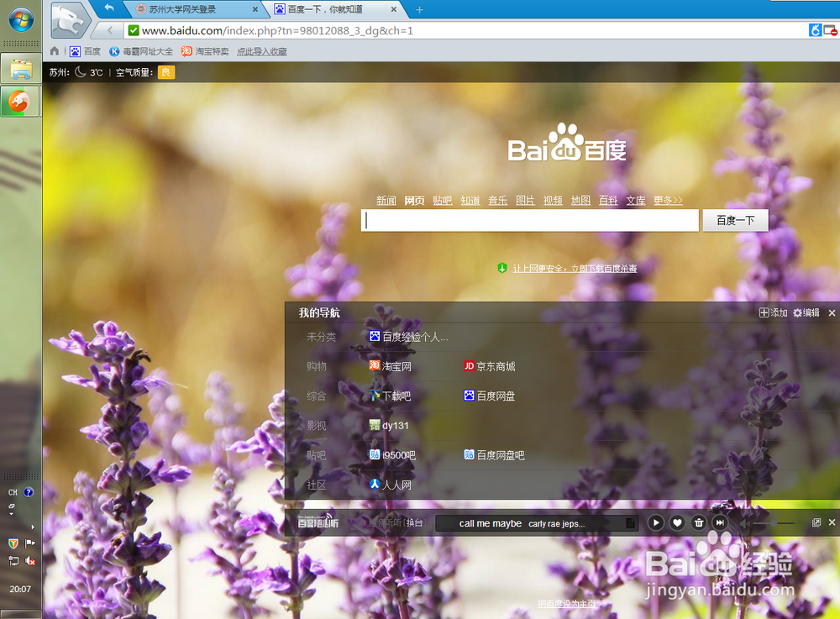
Task: Open the Windows Start orb
Action: pyautogui.click(x=21, y=19)
